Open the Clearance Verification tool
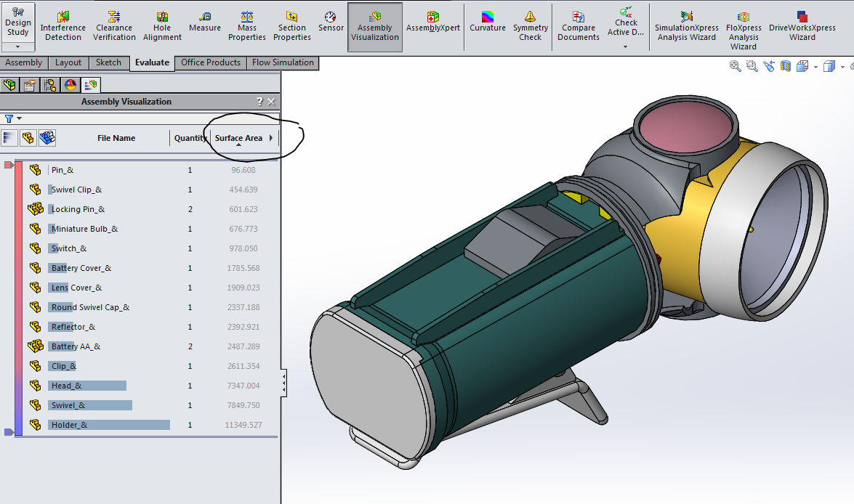Image resolution: width=854 pixels, height=504 pixels. 114,26
